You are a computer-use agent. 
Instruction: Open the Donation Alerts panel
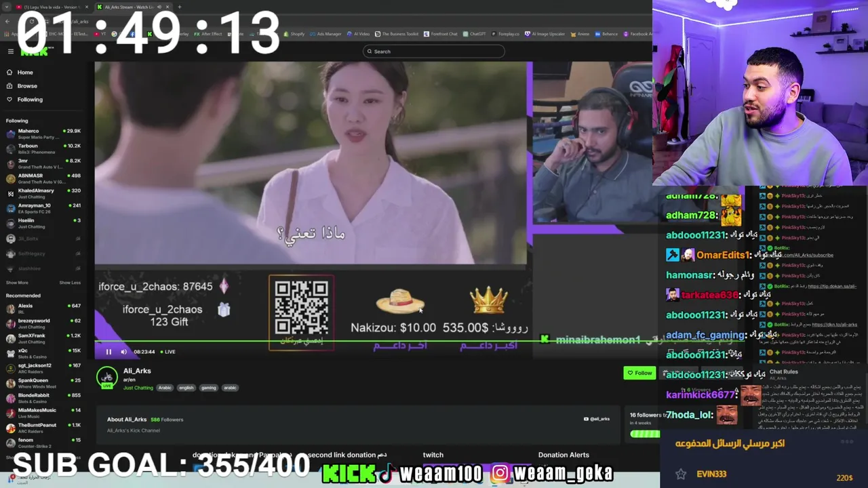(x=564, y=455)
